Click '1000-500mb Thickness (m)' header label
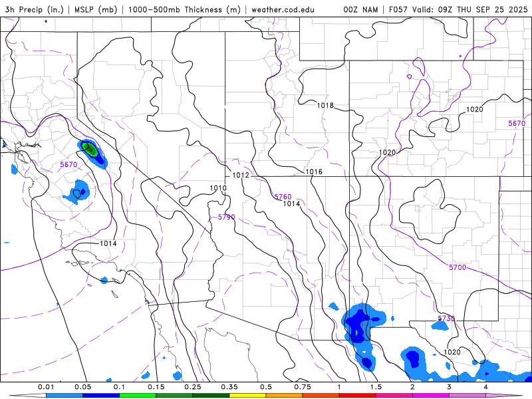Image resolution: width=532 pixels, height=399 pixels. coord(184,9)
